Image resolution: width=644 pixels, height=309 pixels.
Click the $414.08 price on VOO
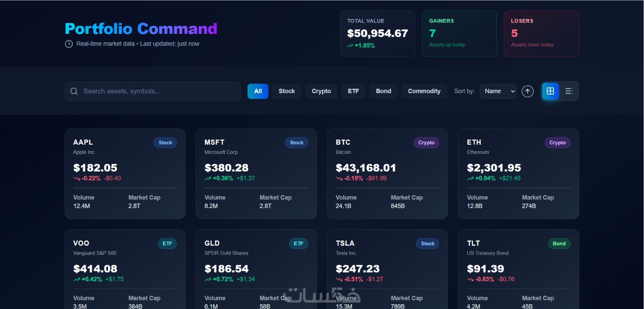pos(95,269)
